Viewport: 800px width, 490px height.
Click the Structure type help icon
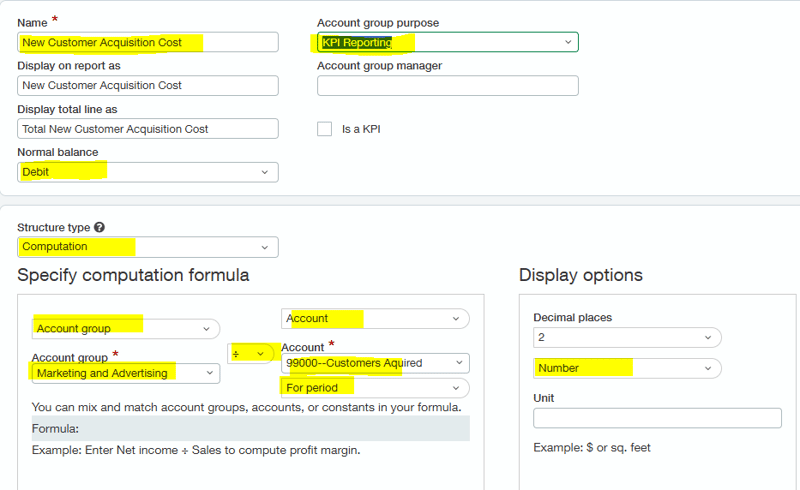coord(100,228)
